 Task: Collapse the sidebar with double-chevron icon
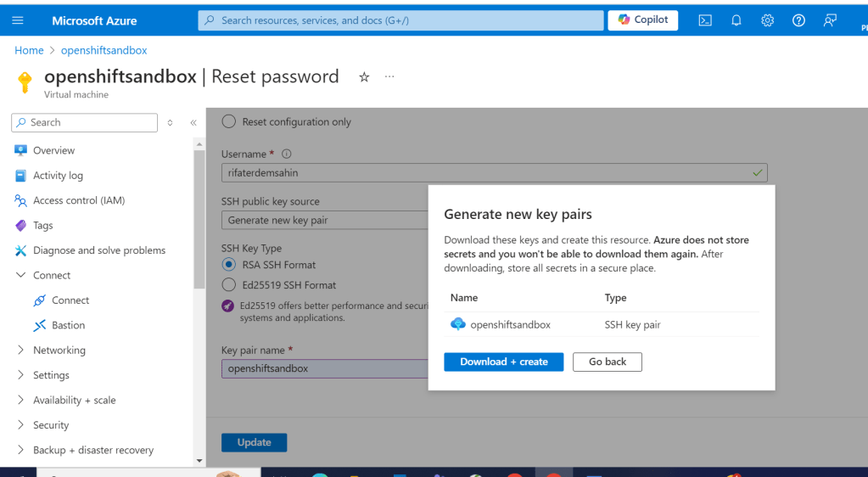193,122
